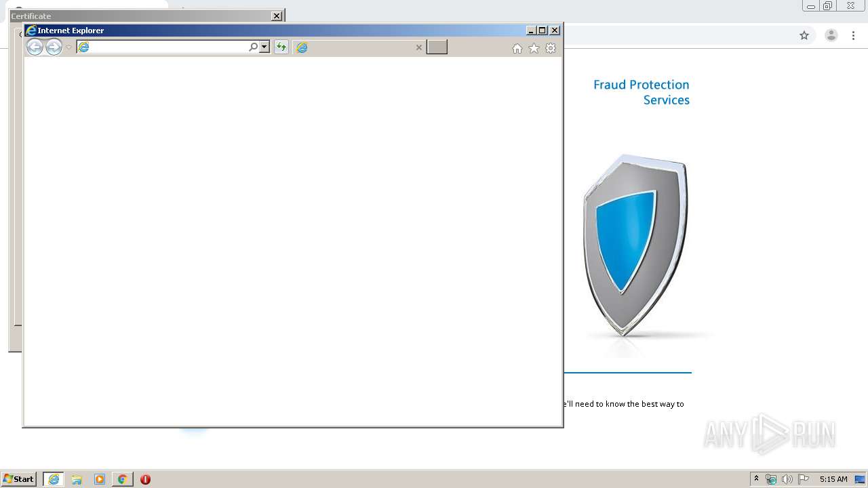Click the Internet Explorer address bar
Screen dimensions: 868x488
pos(163,47)
